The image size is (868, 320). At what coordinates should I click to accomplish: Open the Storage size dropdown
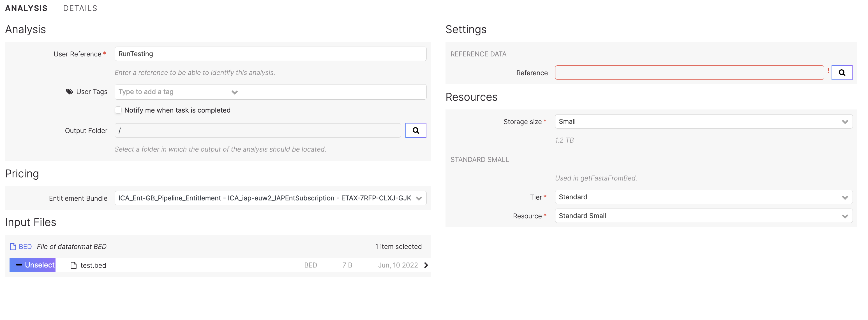click(x=703, y=121)
